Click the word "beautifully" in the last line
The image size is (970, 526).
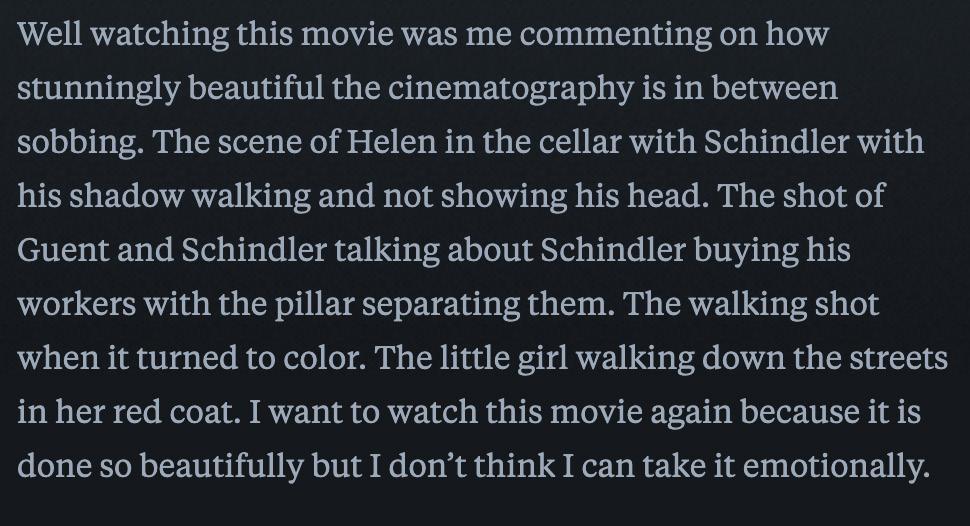[x=222, y=467]
